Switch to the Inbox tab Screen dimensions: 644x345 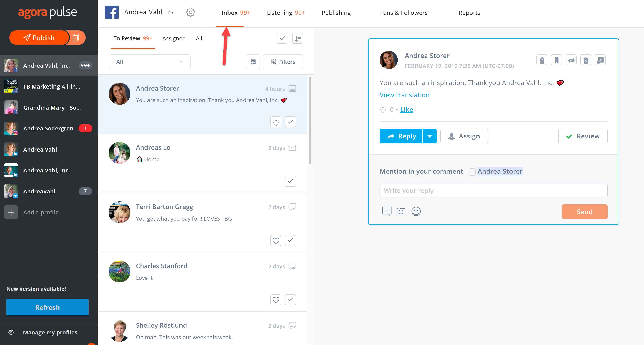236,13
